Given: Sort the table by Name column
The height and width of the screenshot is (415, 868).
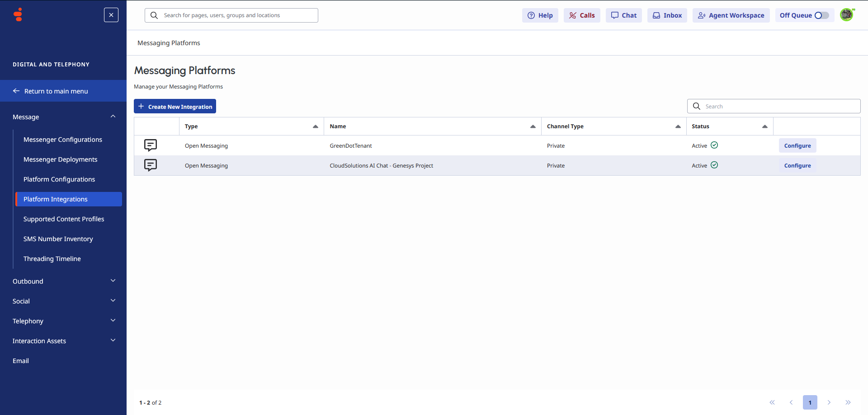Looking at the screenshot, I should [x=533, y=126].
